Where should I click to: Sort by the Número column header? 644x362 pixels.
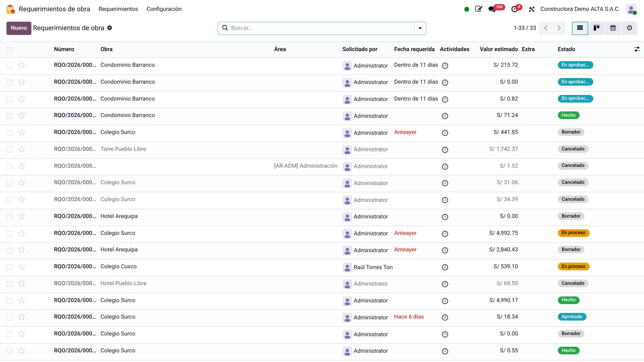point(64,49)
